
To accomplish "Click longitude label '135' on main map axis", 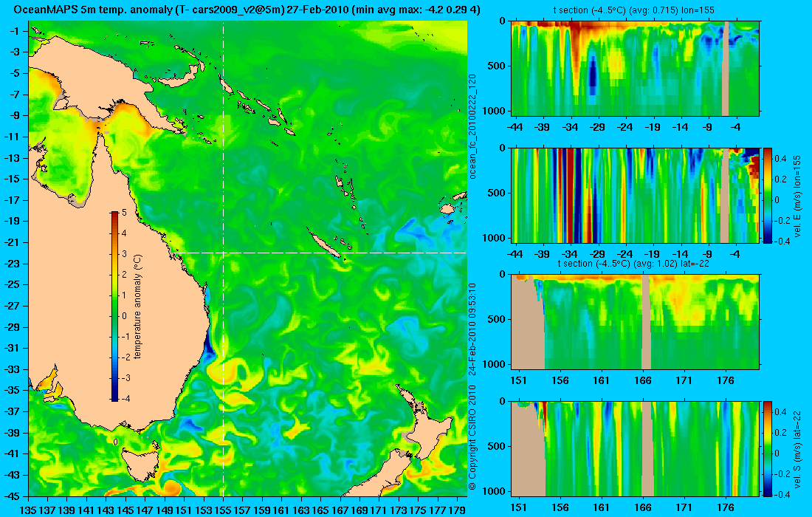I will (x=27, y=510).
